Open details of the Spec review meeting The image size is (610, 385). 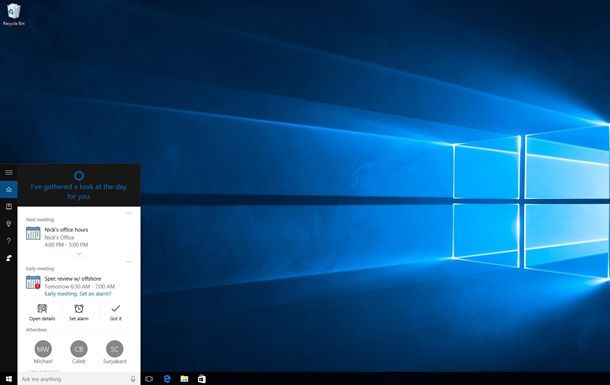point(42,312)
